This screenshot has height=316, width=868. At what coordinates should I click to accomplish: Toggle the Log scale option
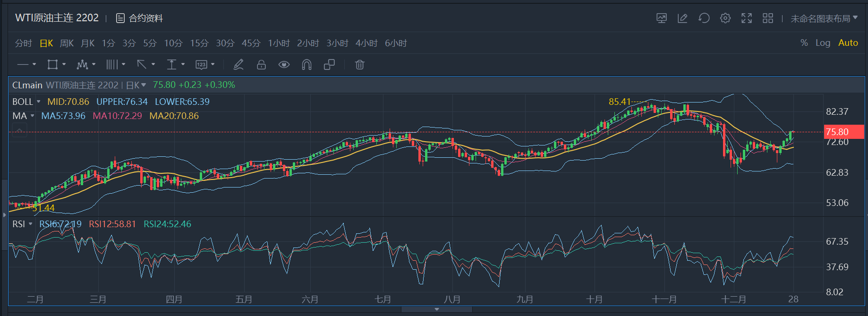point(823,43)
